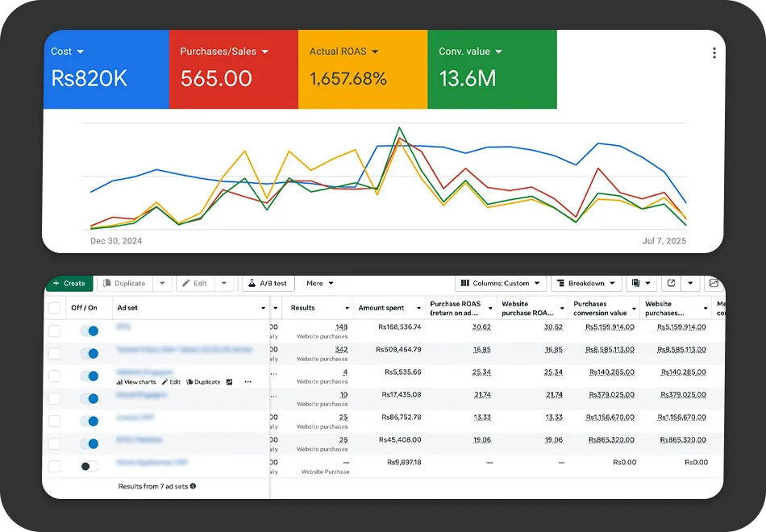The height and width of the screenshot is (532, 766).
Task: Click the Duplicate icon in hovered row
Action: [x=189, y=382]
